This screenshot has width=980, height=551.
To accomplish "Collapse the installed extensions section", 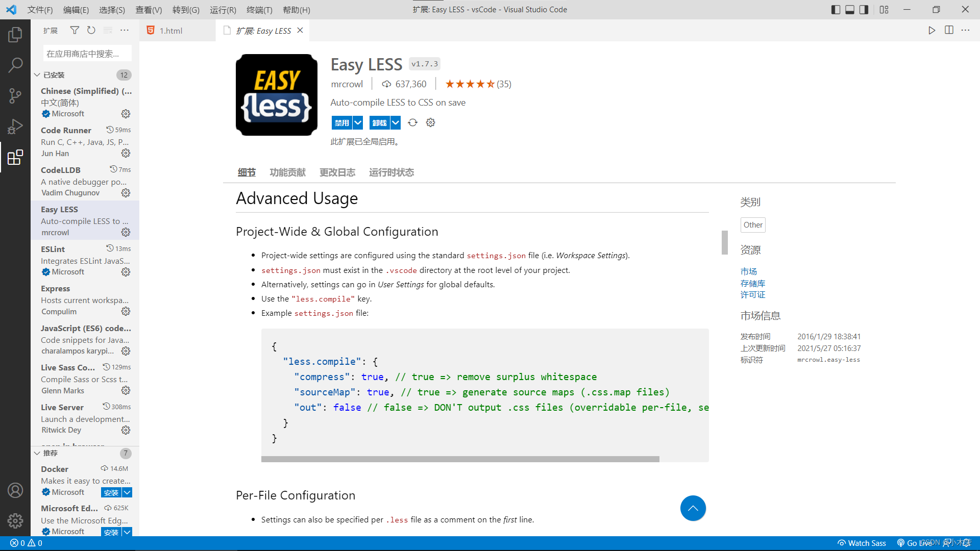I will (x=37, y=75).
